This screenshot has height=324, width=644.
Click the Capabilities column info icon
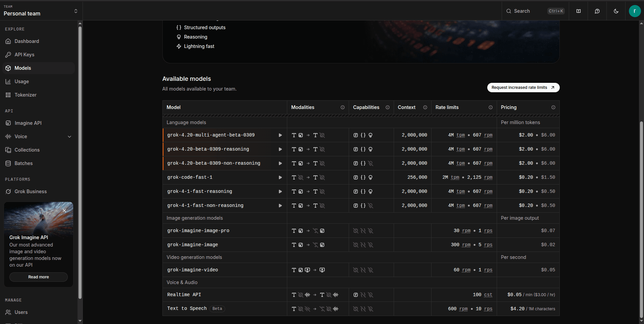coord(388,107)
